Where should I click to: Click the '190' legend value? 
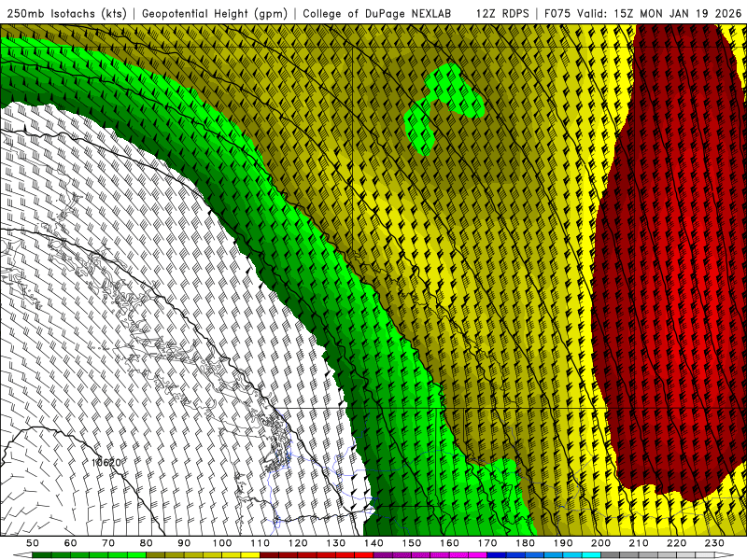click(x=563, y=543)
